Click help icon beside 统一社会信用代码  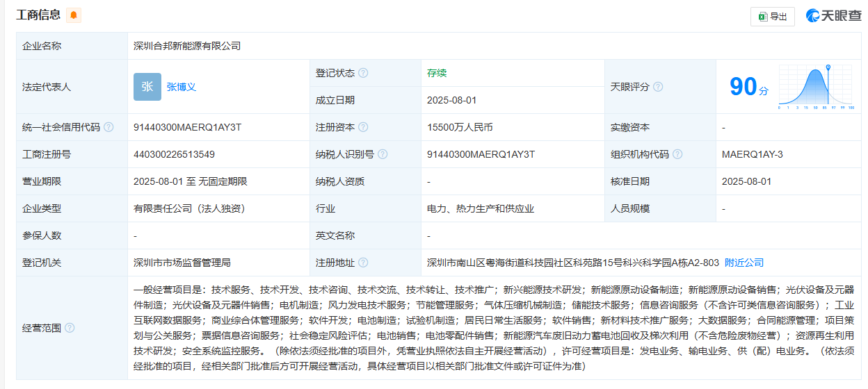108,127
